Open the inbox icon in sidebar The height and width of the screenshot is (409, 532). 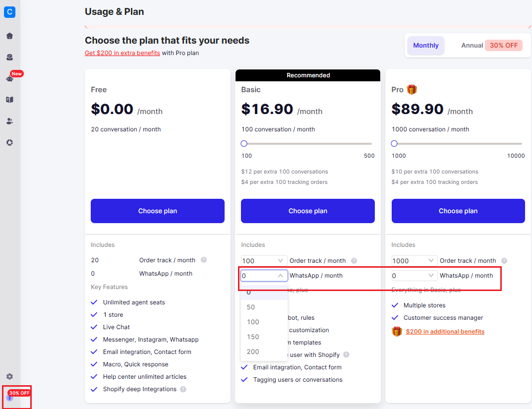point(9,58)
